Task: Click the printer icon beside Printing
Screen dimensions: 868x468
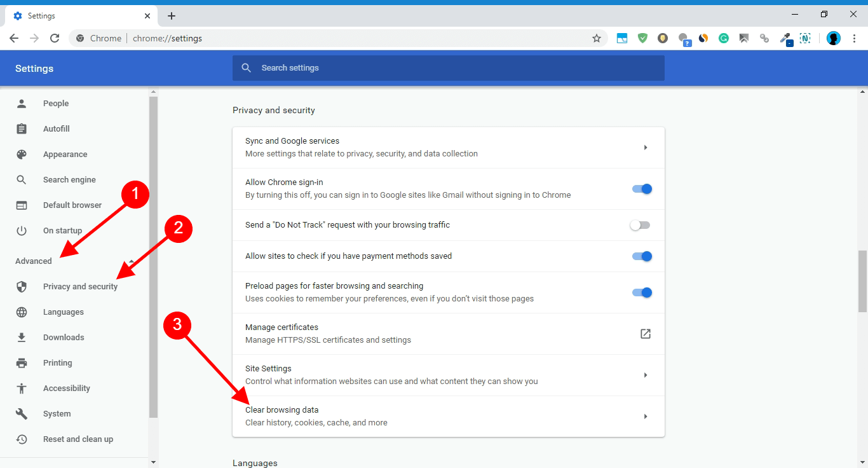Action: coord(22,363)
